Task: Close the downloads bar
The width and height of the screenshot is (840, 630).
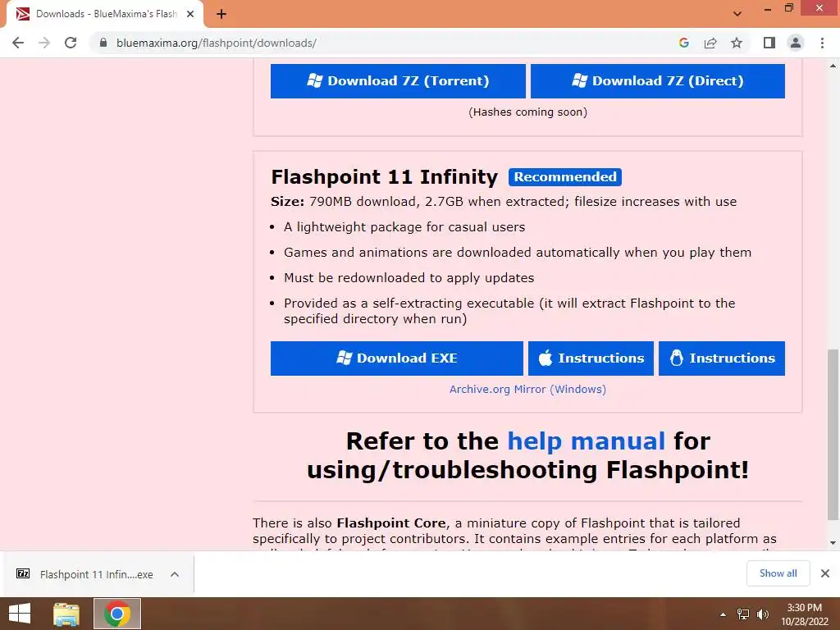Action: pos(825,573)
